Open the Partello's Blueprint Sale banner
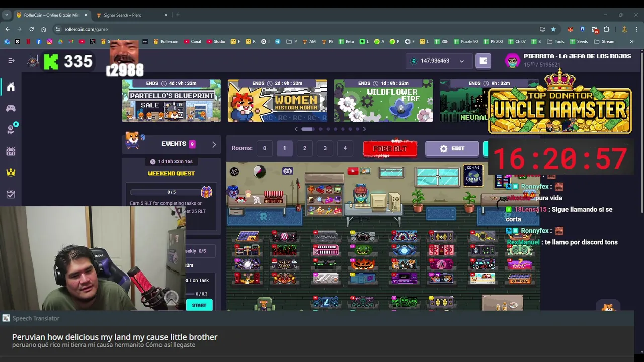This screenshot has width=644, height=362. [x=171, y=101]
